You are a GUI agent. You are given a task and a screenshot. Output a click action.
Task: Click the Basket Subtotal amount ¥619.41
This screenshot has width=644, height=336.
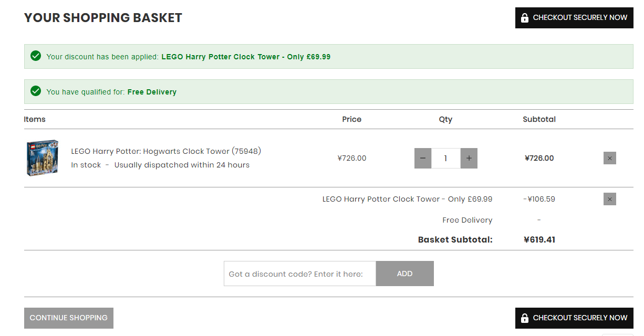click(539, 240)
